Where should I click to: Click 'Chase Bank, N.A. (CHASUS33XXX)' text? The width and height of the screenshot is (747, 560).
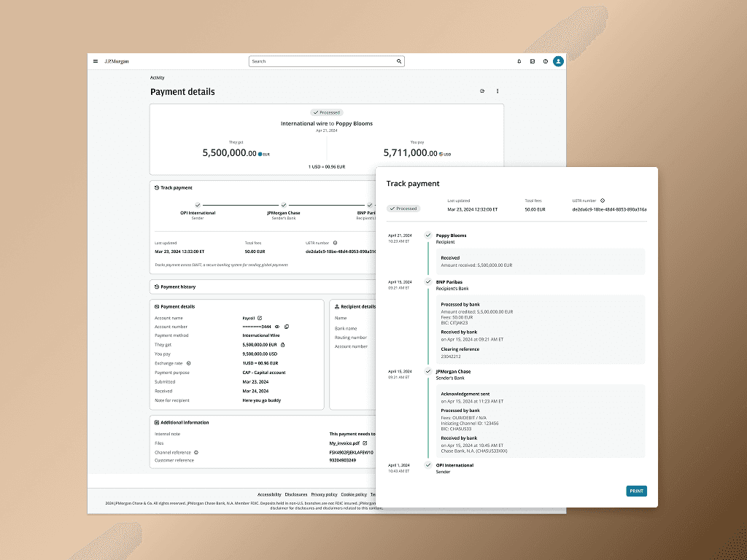[474, 451]
